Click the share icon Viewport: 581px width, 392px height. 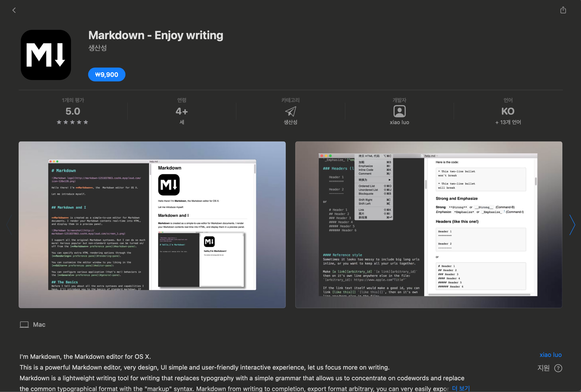pos(563,10)
